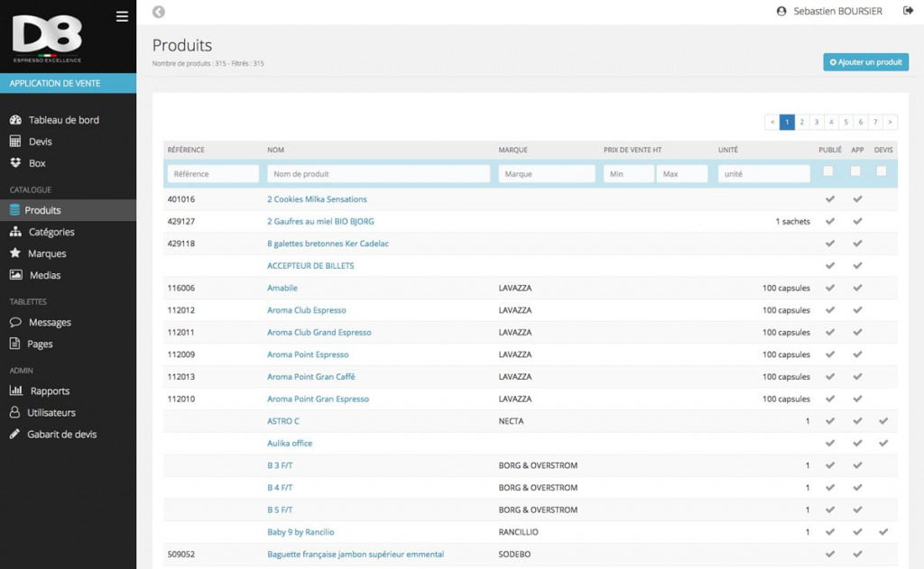The width and height of the screenshot is (924, 569).
Task: Click the Ajouter un produit button
Action: [865, 62]
